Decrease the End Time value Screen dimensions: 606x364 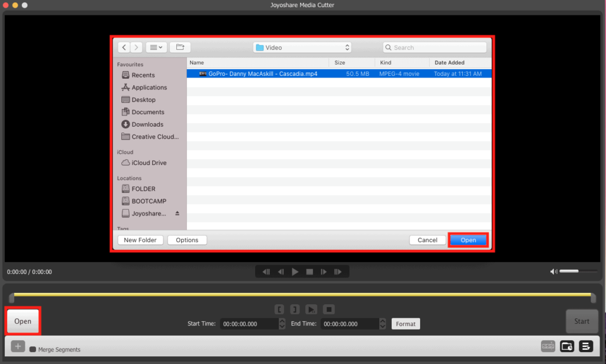(383, 327)
